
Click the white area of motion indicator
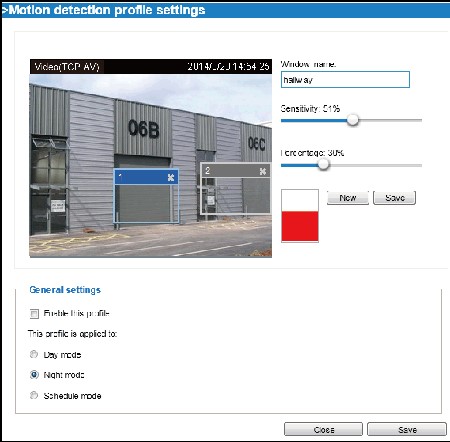pyautogui.click(x=300, y=201)
